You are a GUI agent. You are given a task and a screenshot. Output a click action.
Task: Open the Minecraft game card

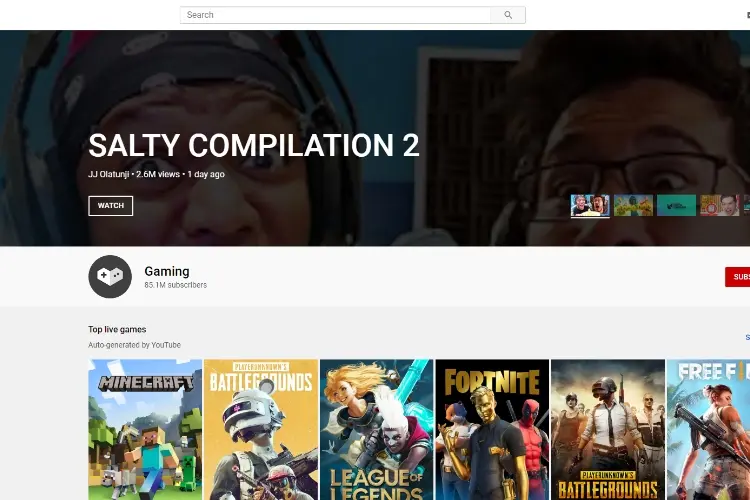(145, 430)
